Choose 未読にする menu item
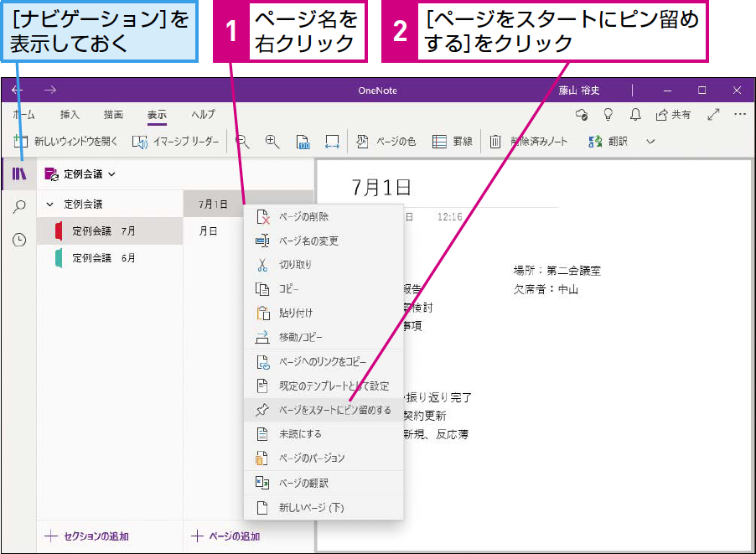 pyautogui.click(x=324, y=434)
